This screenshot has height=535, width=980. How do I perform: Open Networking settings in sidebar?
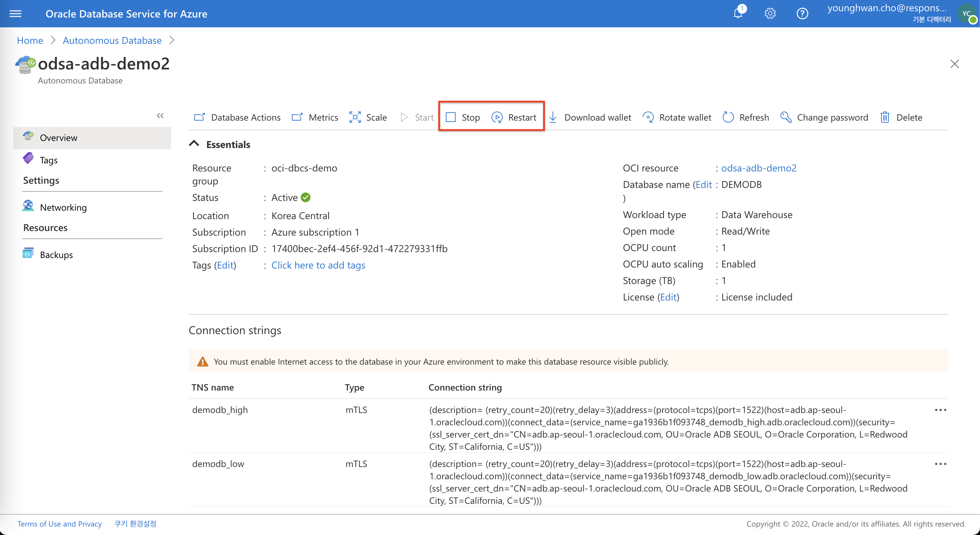[92, 207]
